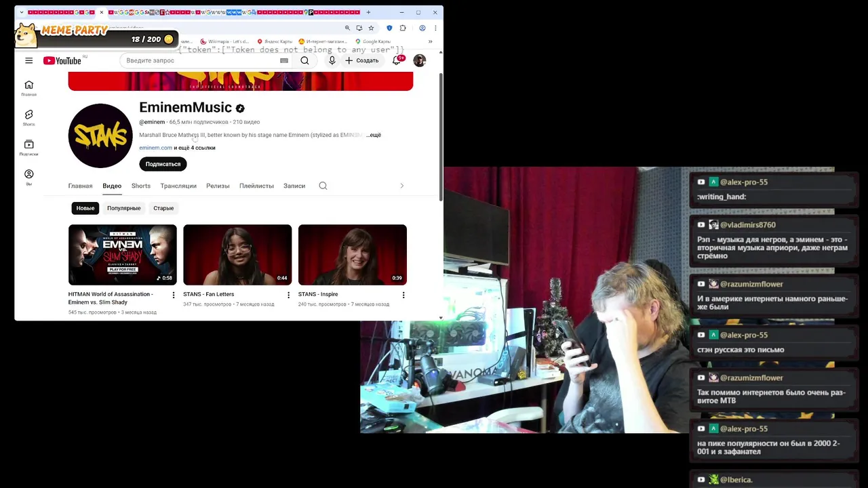Image resolution: width=868 pixels, height=488 pixels.
Task: Expand hidden bookmarks with double chevron
Action: pos(430,41)
